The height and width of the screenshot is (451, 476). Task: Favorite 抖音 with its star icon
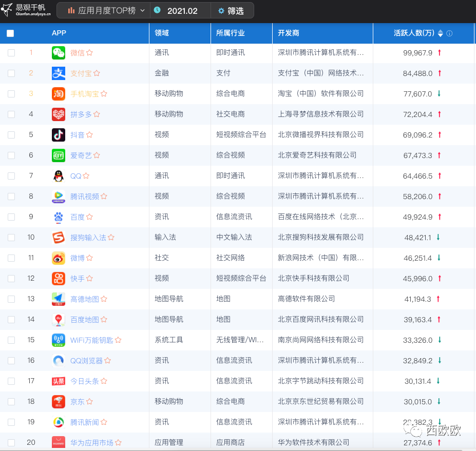(x=89, y=134)
